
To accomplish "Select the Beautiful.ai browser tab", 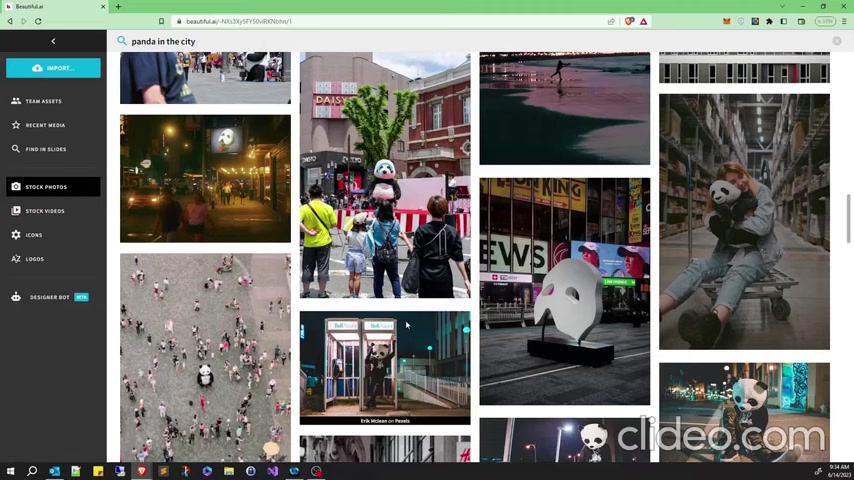I will (54, 7).
